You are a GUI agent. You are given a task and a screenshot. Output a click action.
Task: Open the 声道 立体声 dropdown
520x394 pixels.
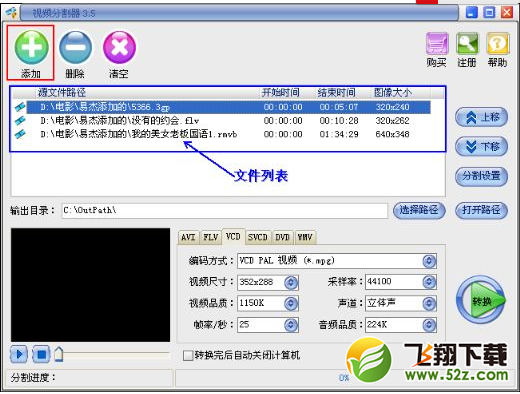[429, 303]
